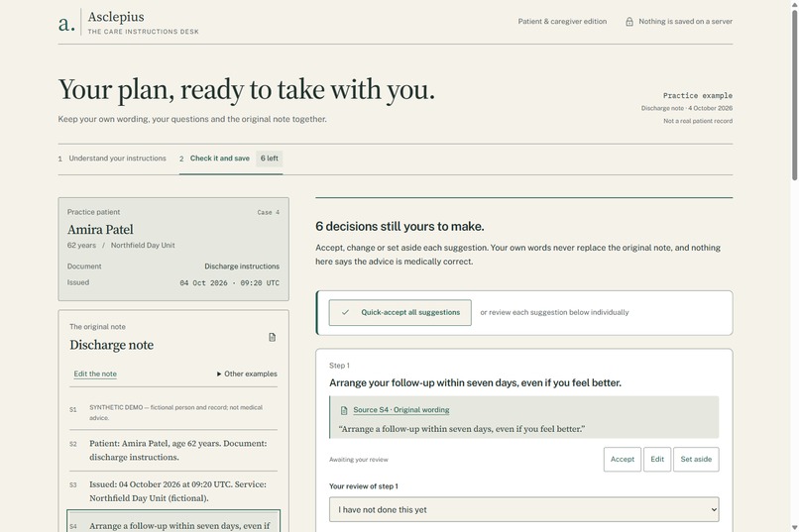Edit the step 1 suggestion

click(x=657, y=460)
